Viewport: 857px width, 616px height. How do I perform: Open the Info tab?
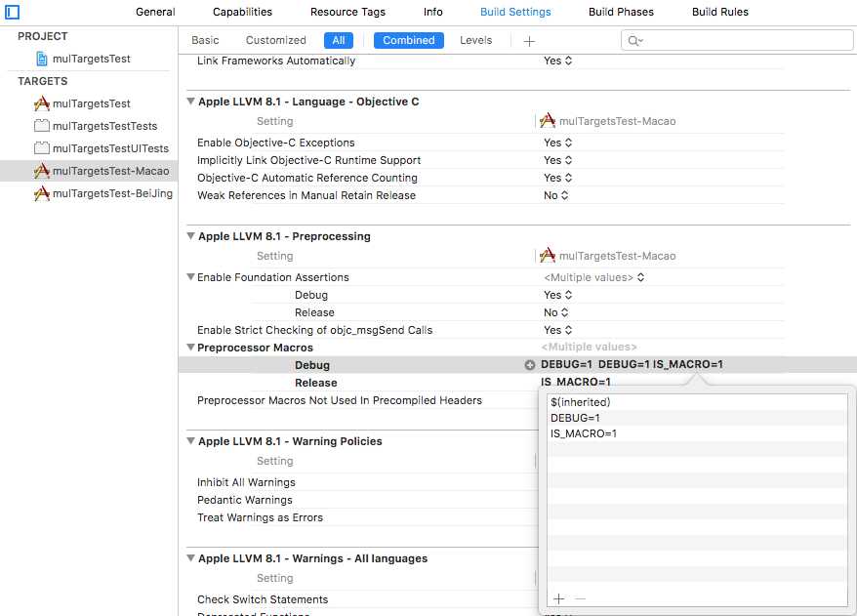pyautogui.click(x=432, y=12)
